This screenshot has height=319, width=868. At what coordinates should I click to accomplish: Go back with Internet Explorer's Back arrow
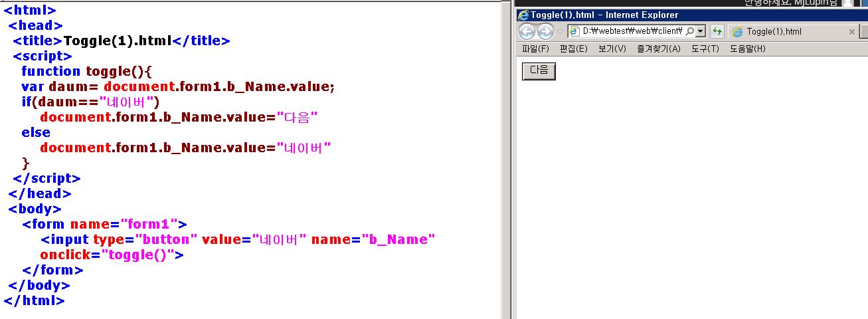(x=527, y=31)
